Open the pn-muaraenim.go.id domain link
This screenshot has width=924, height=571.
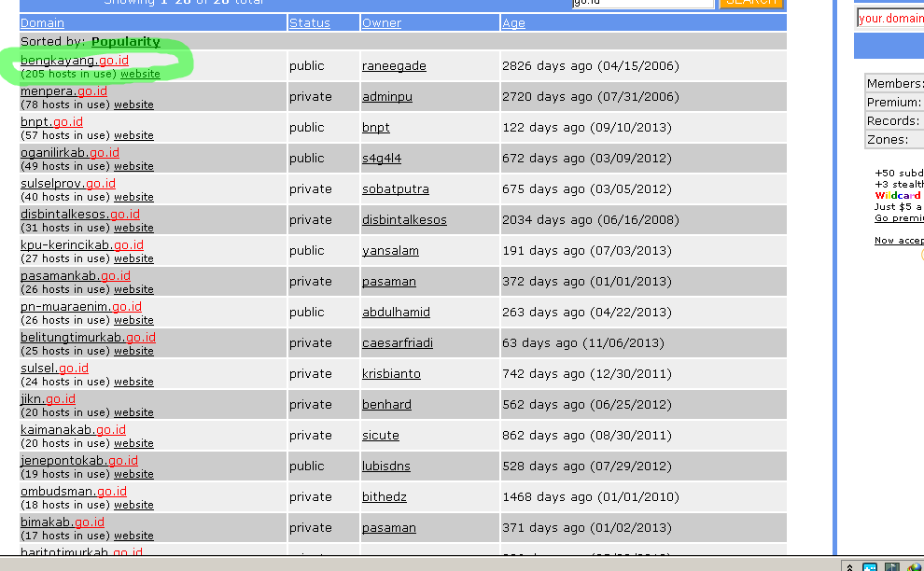click(x=80, y=306)
